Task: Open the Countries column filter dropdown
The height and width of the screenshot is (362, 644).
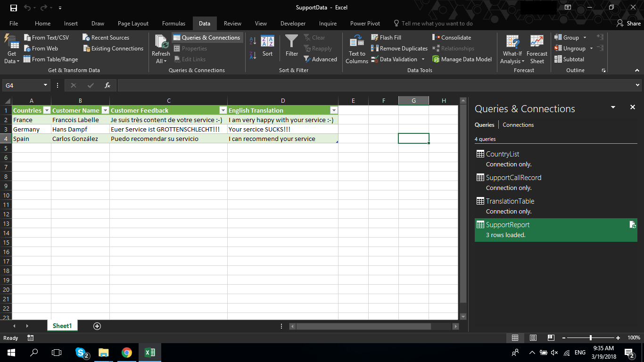Action: pyautogui.click(x=47, y=110)
